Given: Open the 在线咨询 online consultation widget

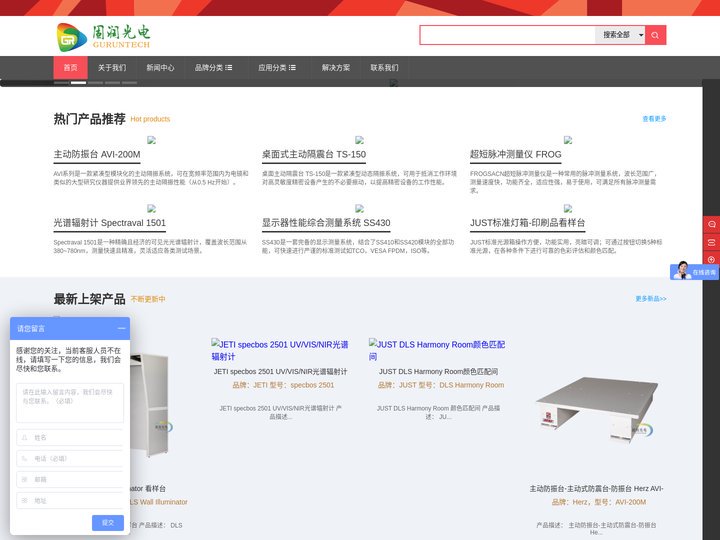Looking at the screenshot, I should 694,271.
